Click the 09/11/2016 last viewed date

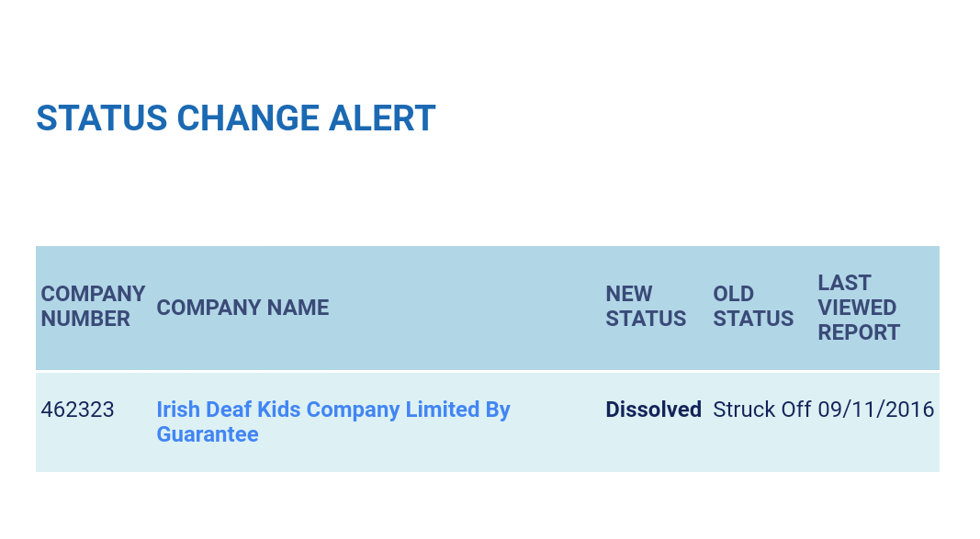(x=875, y=410)
